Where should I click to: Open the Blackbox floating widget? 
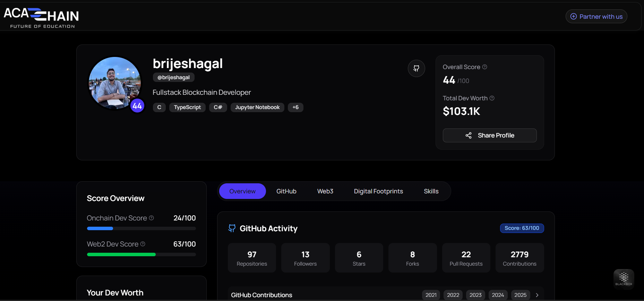tap(624, 279)
